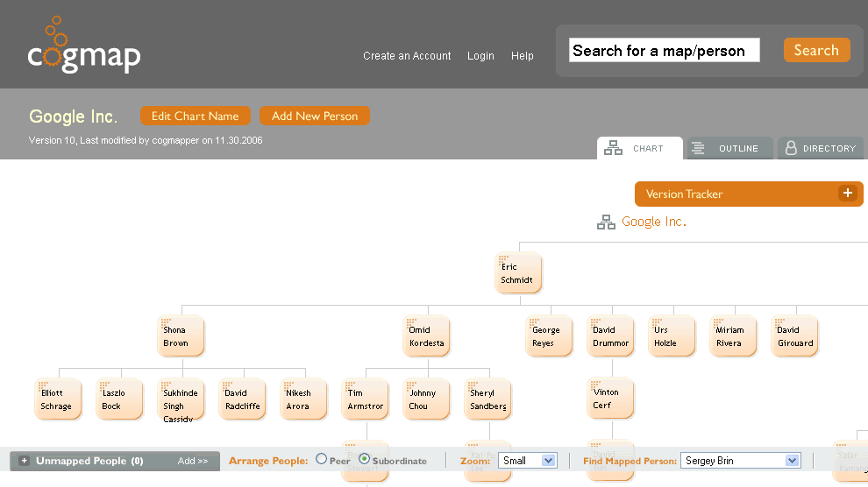
Task: Select the Eric Schmidt card
Action: point(518,273)
